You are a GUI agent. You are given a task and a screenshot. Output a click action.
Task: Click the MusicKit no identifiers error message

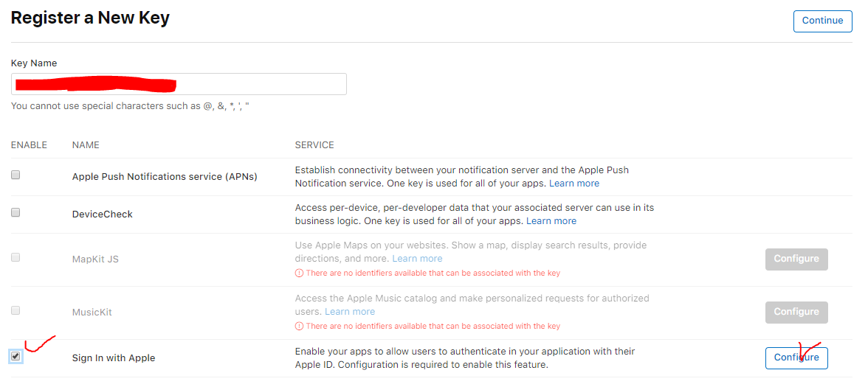pyautogui.click(x=433, y=326)
